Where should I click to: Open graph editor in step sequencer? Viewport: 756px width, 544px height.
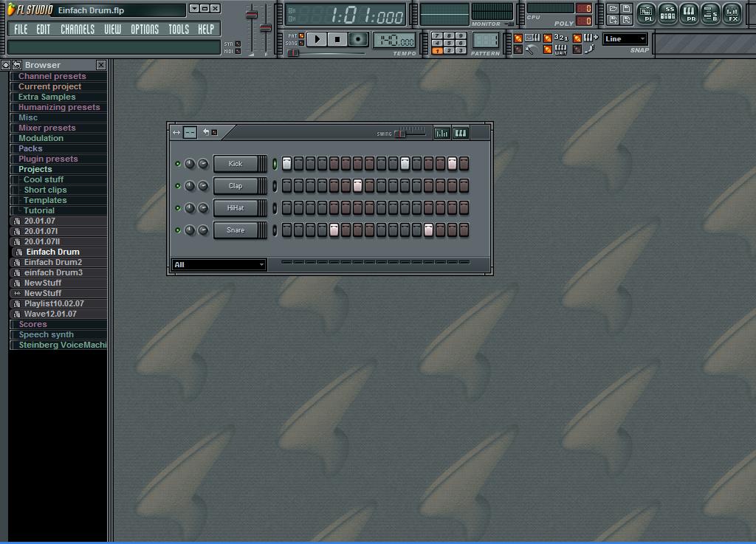pos(441,133)
